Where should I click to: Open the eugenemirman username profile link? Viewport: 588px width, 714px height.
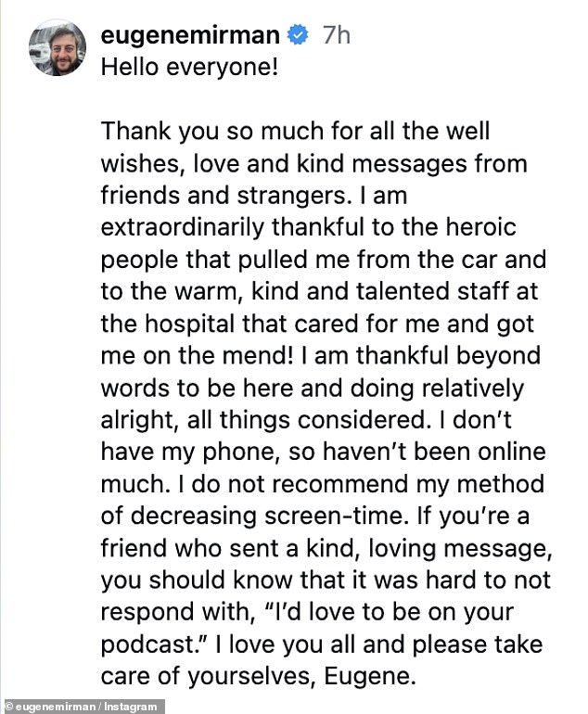pos(188,36)
